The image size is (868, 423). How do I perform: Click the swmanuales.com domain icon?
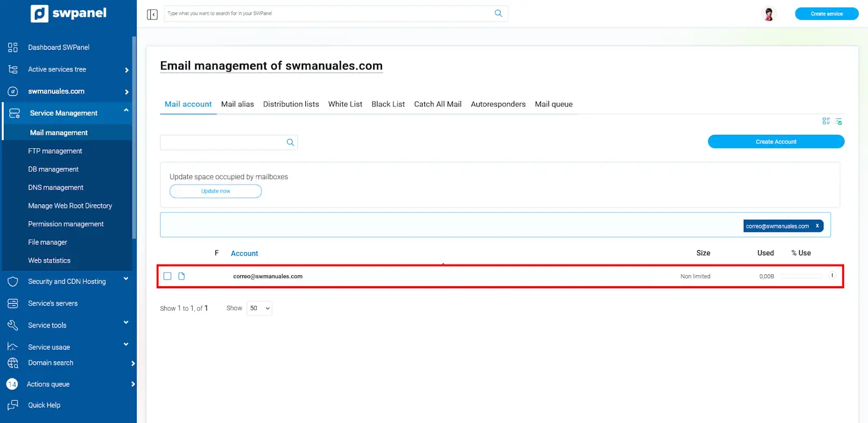tap(13, 91)
